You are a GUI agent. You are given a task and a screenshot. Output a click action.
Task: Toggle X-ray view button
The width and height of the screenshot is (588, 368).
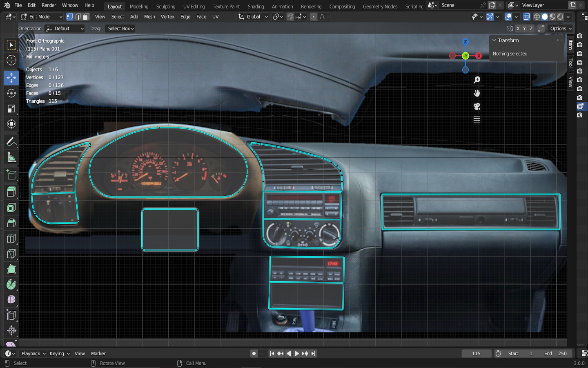527,17
